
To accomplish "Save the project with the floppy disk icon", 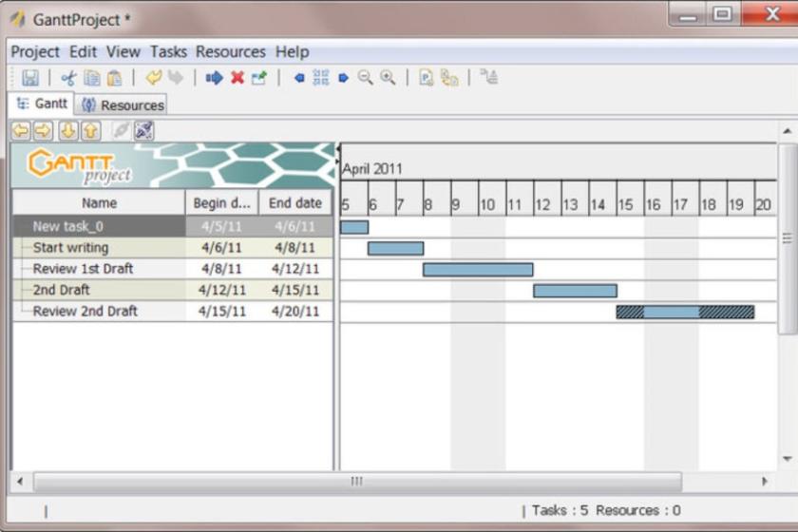I will tap(30, 78).
